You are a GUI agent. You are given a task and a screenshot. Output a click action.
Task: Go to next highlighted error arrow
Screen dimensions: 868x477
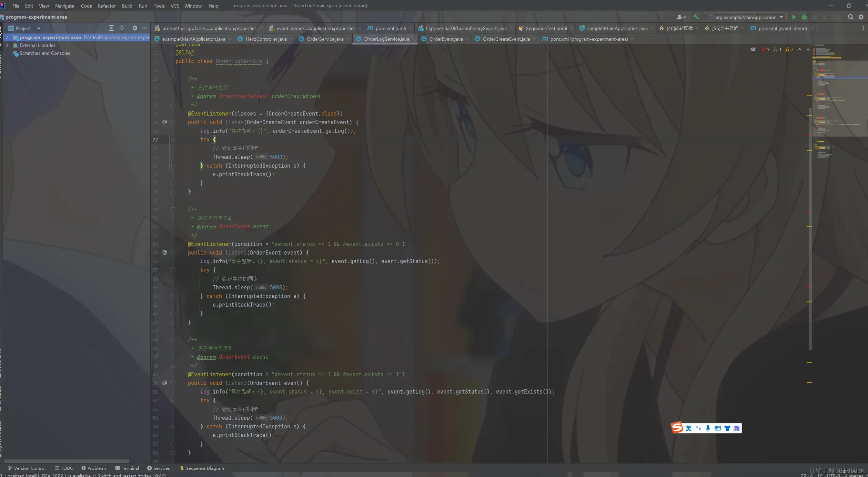[808, 50]
